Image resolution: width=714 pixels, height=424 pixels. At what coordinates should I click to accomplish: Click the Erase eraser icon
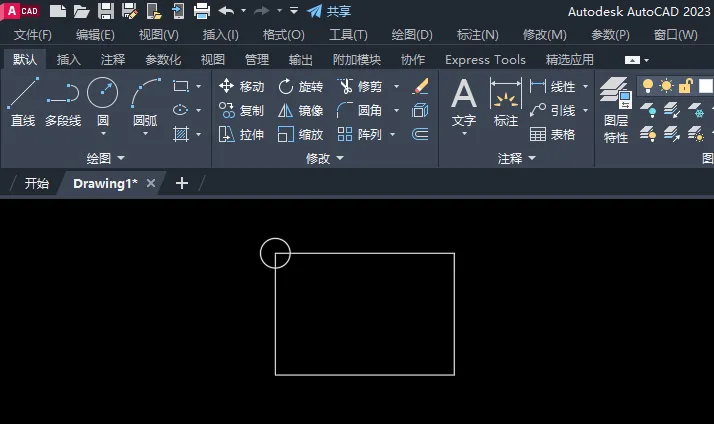click(x=420, y=86)
